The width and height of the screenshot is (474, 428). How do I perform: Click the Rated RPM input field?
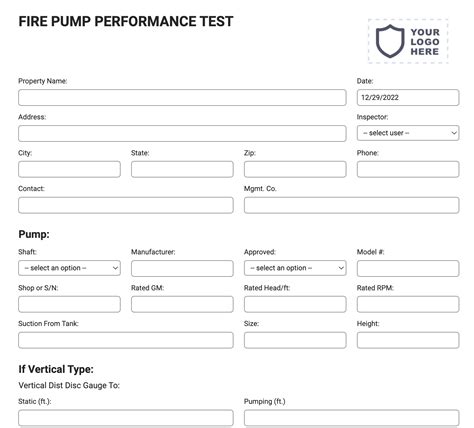click(408, 304)
